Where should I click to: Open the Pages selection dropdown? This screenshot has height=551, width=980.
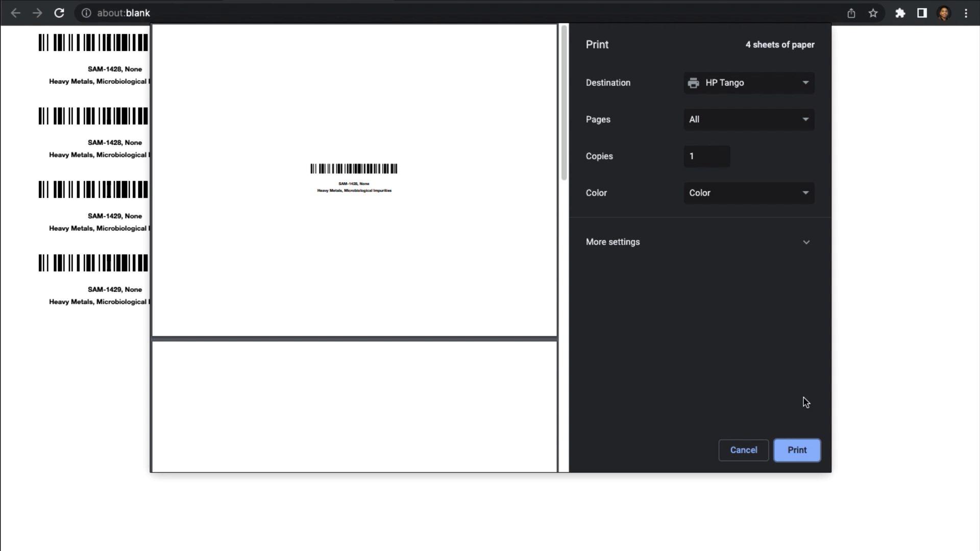coord(748,119)
